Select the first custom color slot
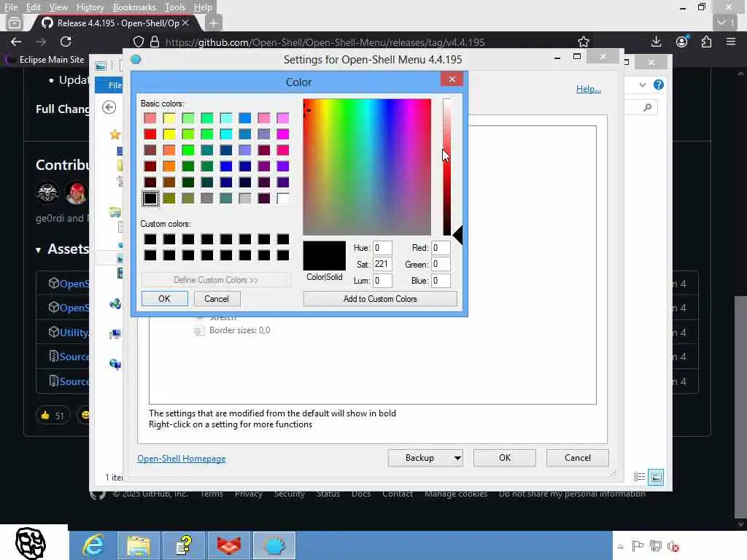Viewport: 747px width, 560px height. (x=150, y=239)
